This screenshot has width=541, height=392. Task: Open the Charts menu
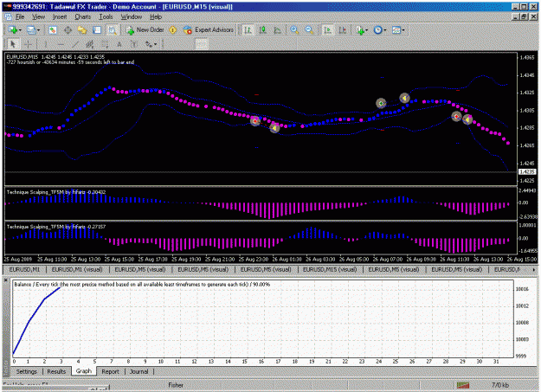click(83, 16)
